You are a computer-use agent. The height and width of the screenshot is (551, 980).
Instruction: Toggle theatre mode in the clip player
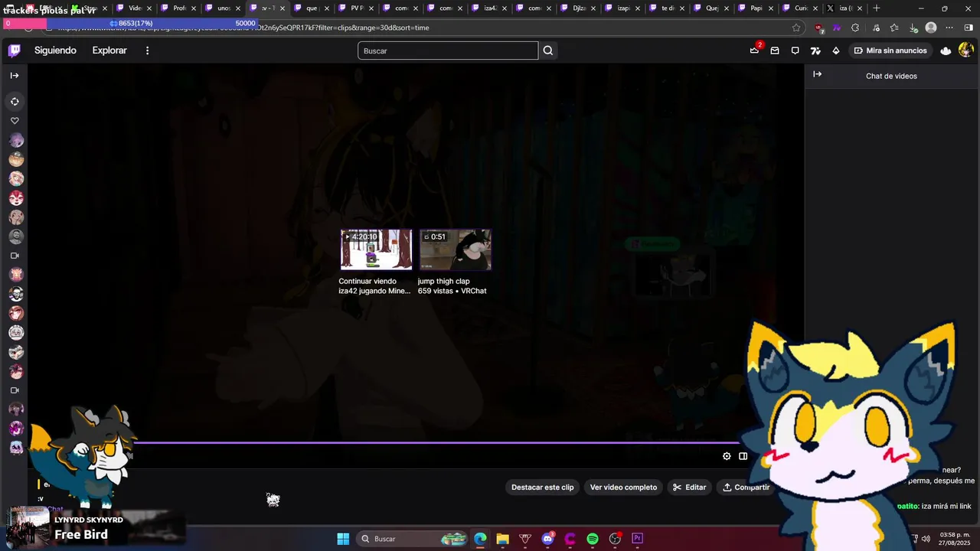743,456
